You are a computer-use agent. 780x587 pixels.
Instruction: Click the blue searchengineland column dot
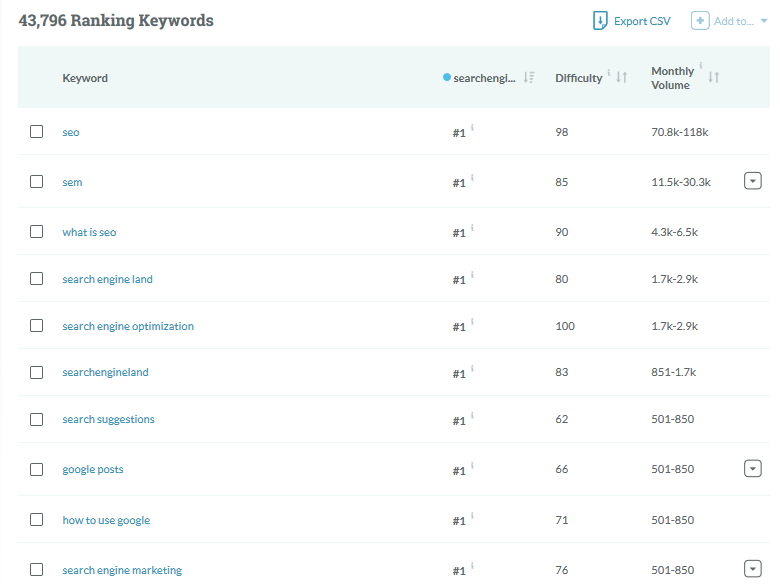pos(447,77)
